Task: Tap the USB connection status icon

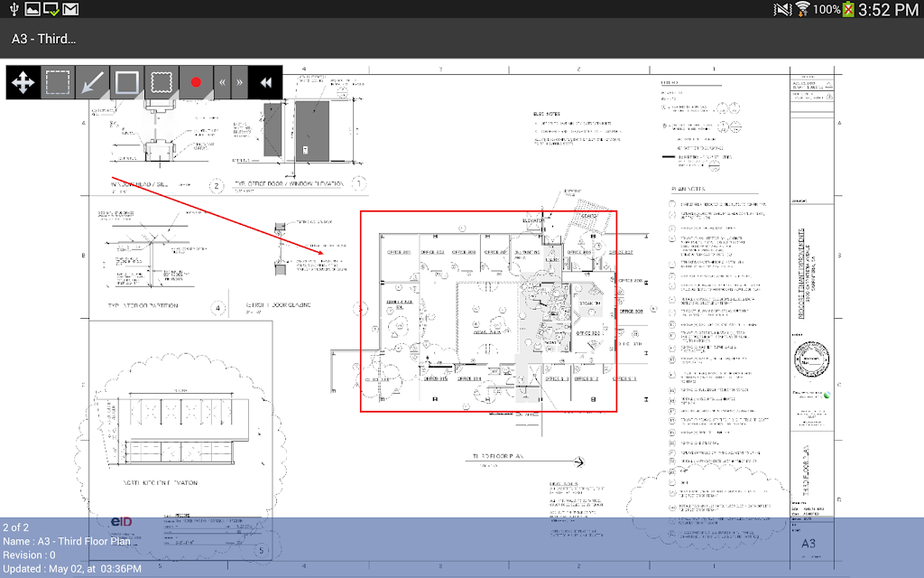Action: [14, 9]
